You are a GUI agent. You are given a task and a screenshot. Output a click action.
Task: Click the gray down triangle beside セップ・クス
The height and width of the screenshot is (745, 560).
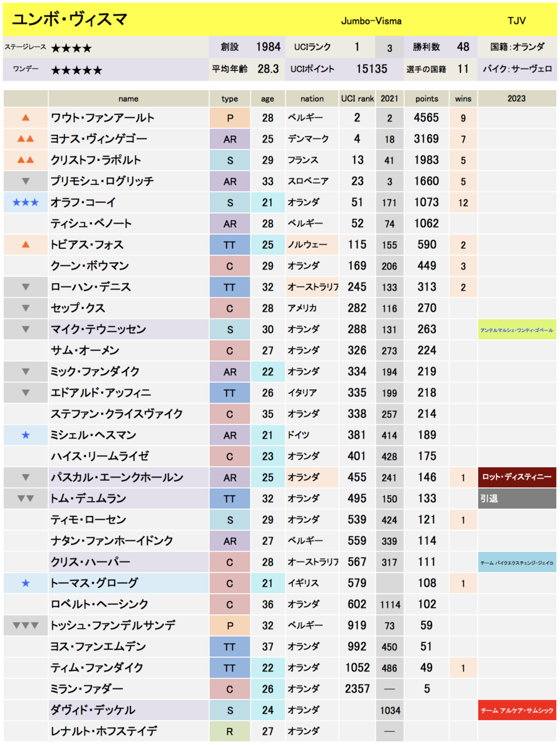click(x=25, y=308)
